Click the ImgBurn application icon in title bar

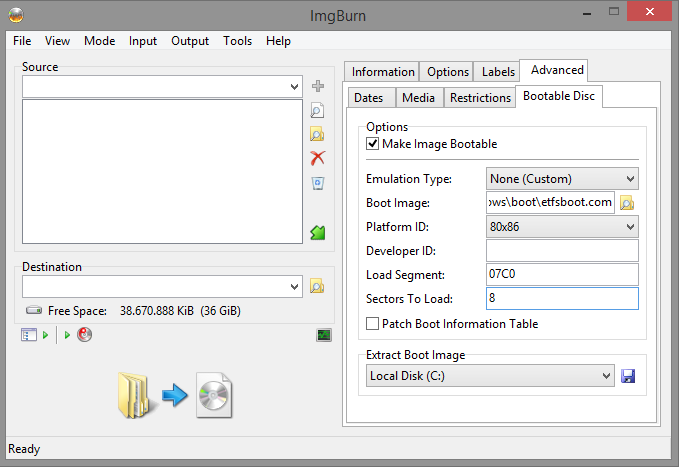pos(16,15)
